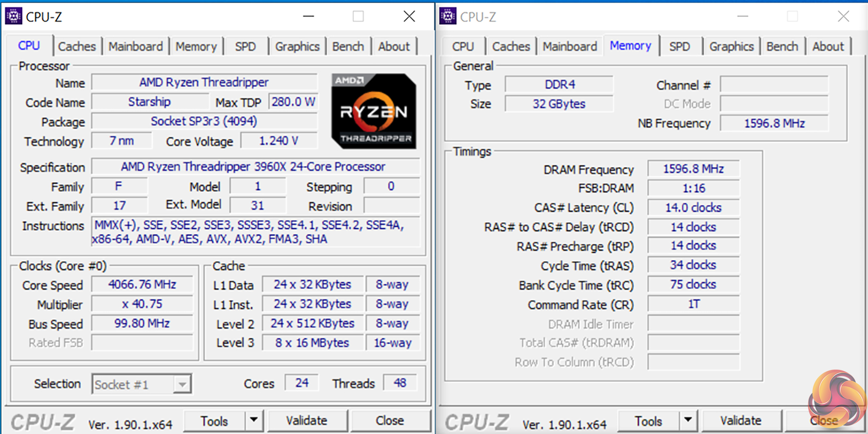This screenshot has height=434, width=868.
Task: Click the DRAM Frequency value field
Action: 693,169
